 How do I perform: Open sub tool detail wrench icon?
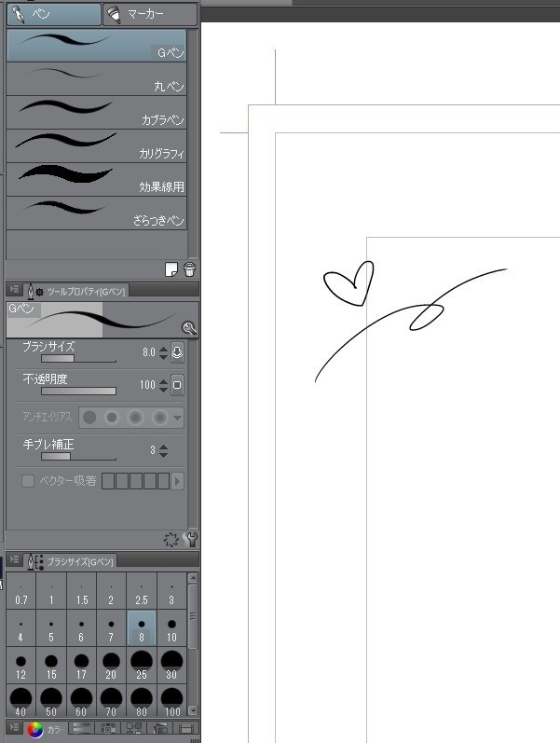(191, 539)
